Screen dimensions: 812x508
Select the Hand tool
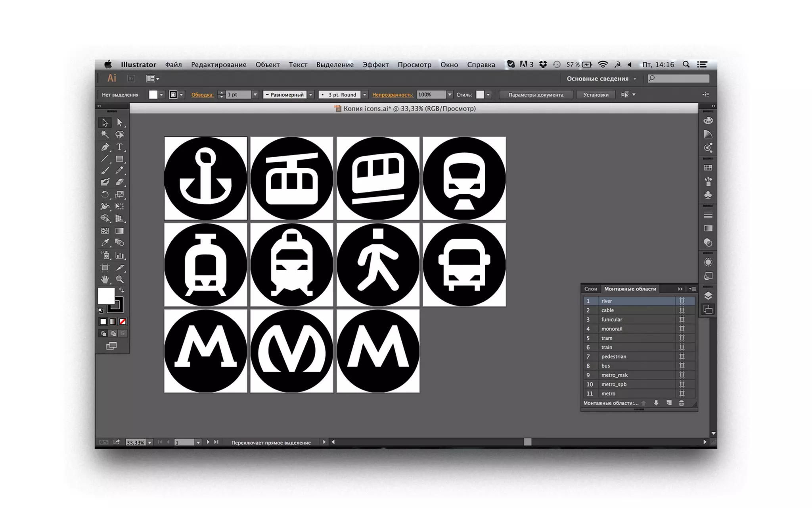pos(105,279)
